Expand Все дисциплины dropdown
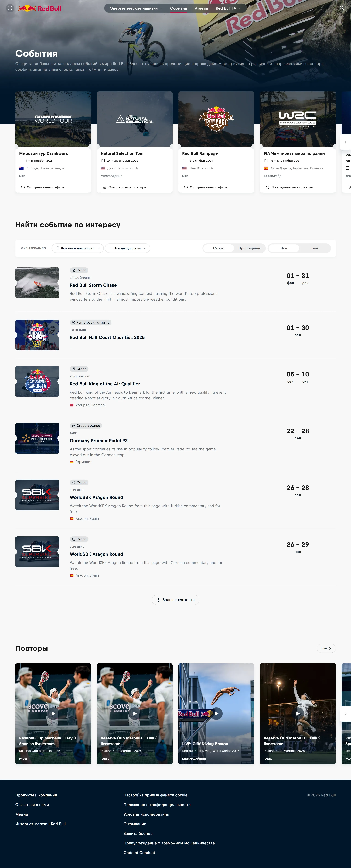 (128, 248)
